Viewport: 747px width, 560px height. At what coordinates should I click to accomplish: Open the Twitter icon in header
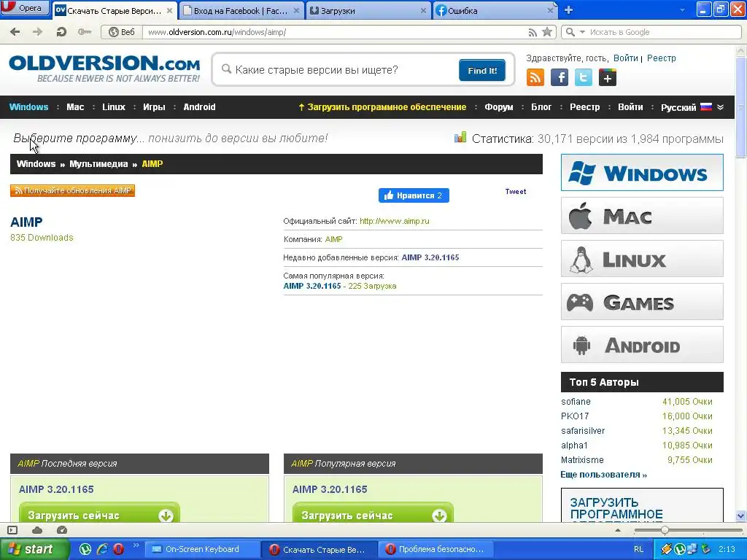tap(583, 77)
